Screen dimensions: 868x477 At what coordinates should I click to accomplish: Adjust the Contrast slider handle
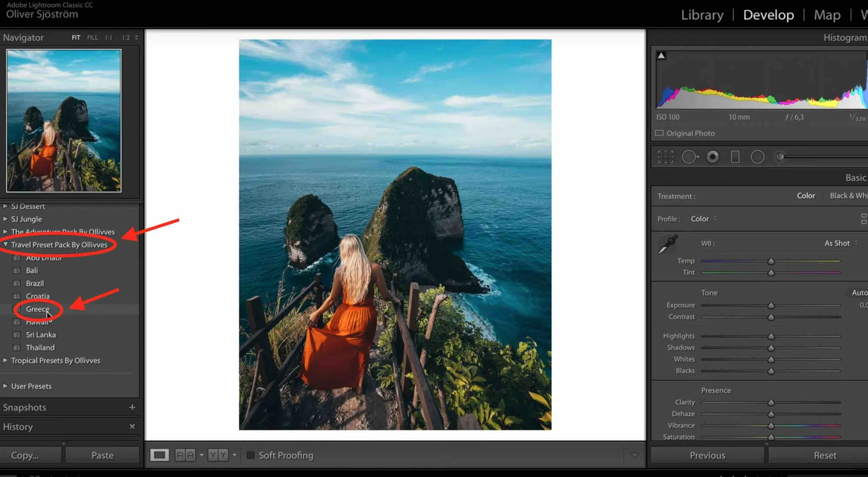point(771,317)
